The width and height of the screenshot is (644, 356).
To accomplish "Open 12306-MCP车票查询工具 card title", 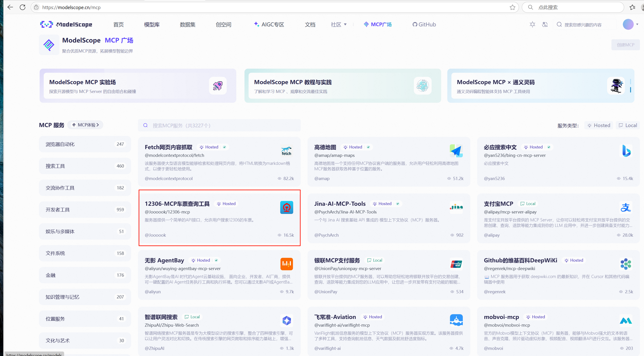I will (177, 204).
